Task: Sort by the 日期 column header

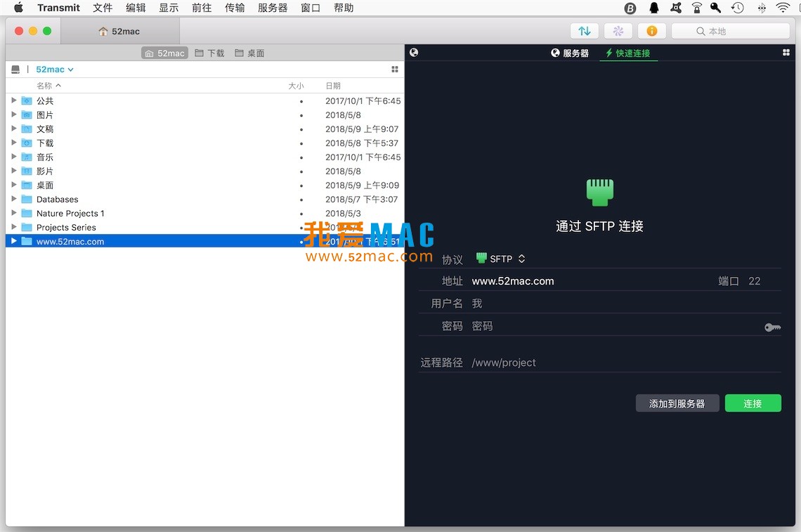Action: coord(333,85)
